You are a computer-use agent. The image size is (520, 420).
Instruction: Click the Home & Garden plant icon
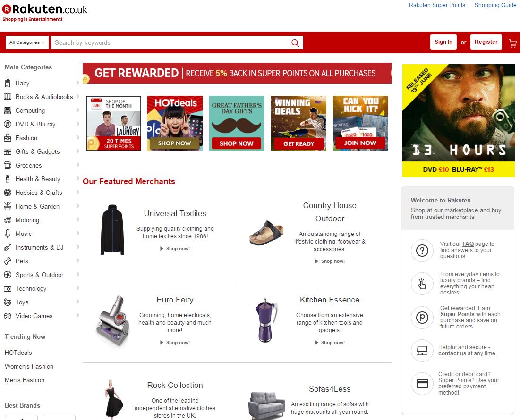coord(7,206)
